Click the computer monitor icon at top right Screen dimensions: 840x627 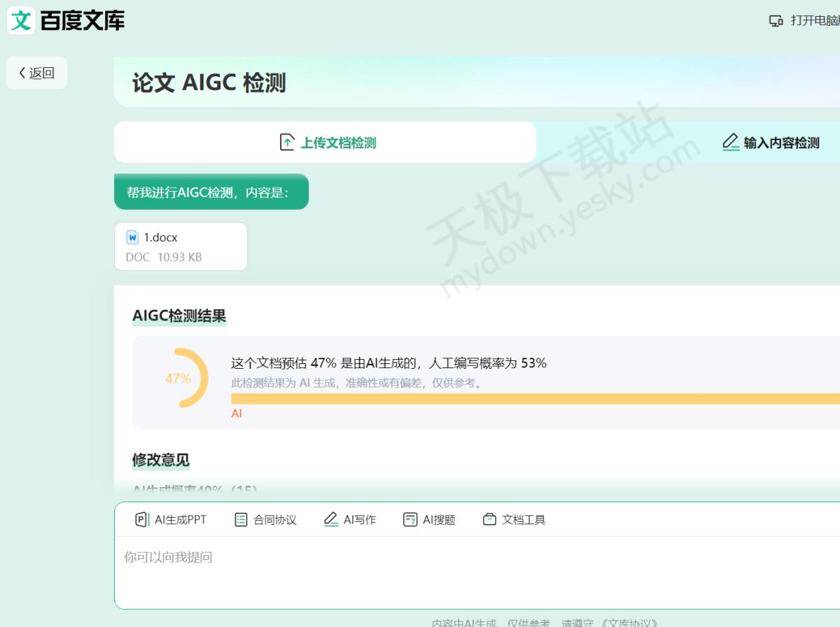[x=776, y=21]
